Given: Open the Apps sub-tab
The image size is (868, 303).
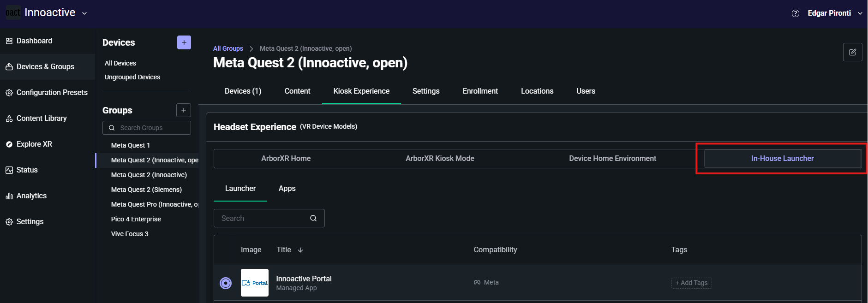Looking at the screenshot, I should (x=287, y=188).
